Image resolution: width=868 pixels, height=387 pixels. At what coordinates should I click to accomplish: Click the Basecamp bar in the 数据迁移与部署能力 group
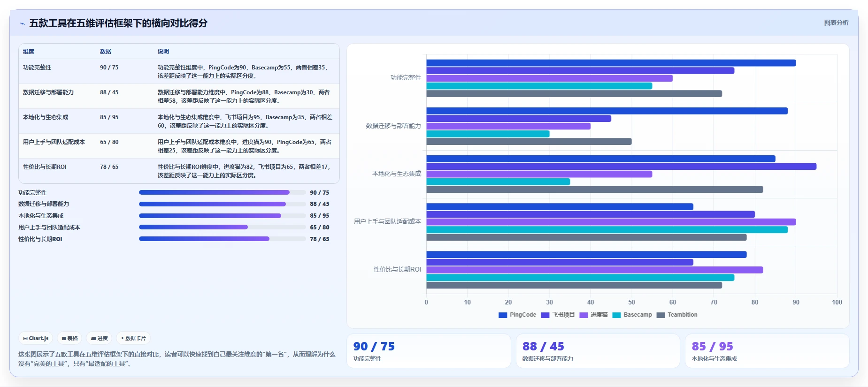click(x=488, y=134)
